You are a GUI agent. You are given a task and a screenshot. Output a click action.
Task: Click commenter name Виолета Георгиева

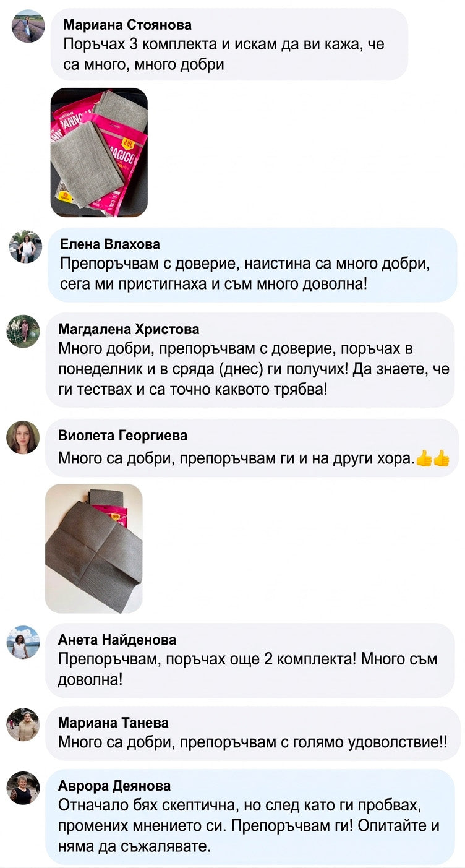click(x=122, y=435)
